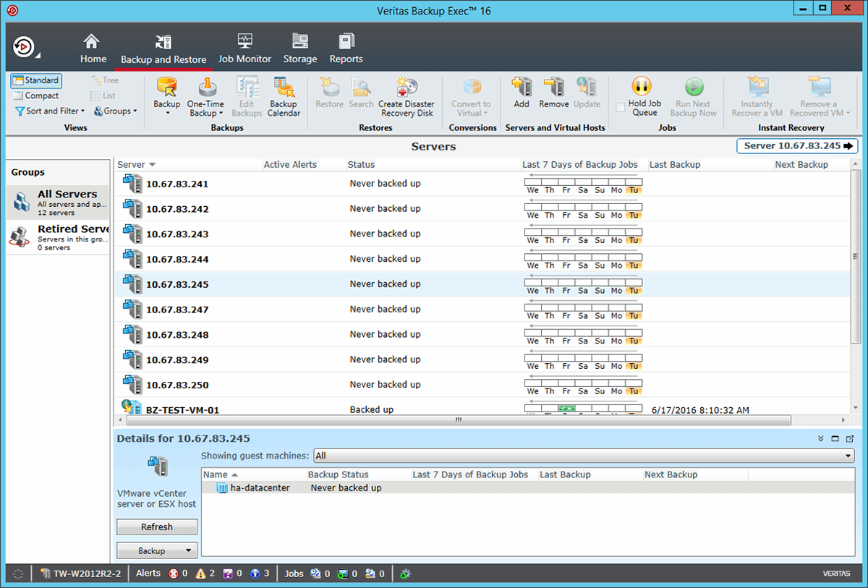The image size is (868, 588).
Task: Open the Backup Exec logo menu
Action: coord(23,47)
